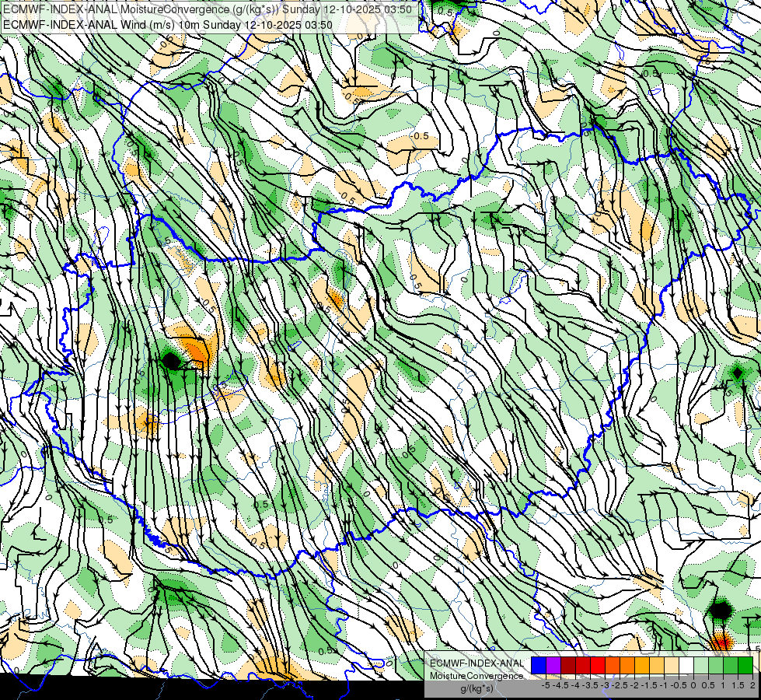Click the Wind (m/s) 10m title line
The image size is (761, 700).
click(x=168, y=24)
